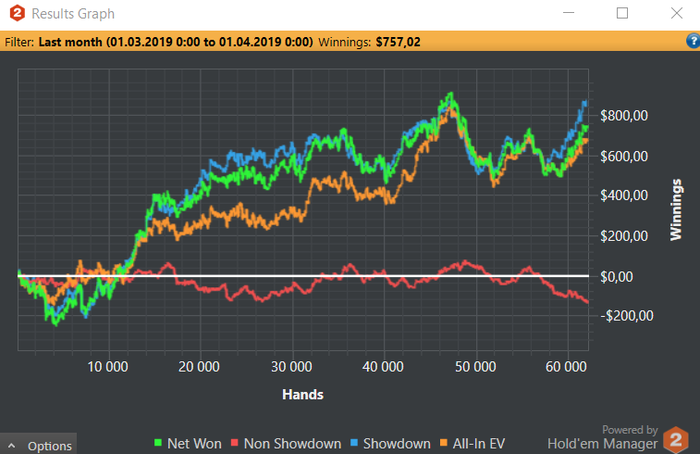This screenshot has width=700, height=454.
Task: Toggle the green Net Won legend swatch
Action: tap(157, 443)
